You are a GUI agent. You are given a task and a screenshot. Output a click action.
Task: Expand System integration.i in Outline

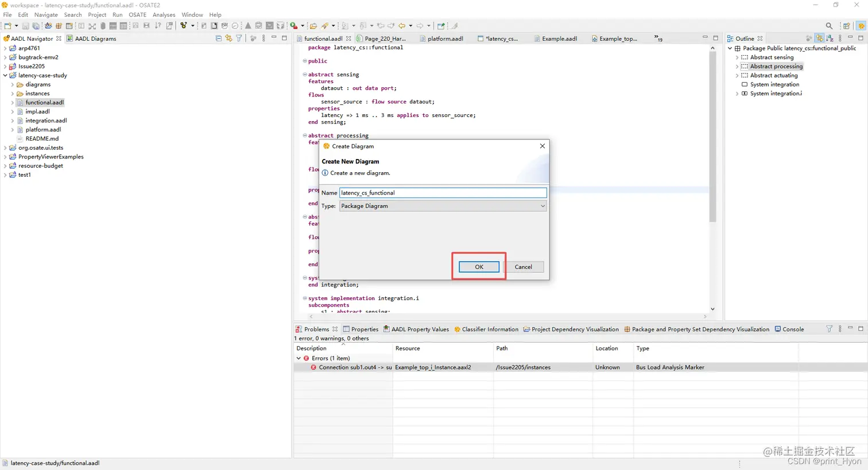[x=737, y=94]
